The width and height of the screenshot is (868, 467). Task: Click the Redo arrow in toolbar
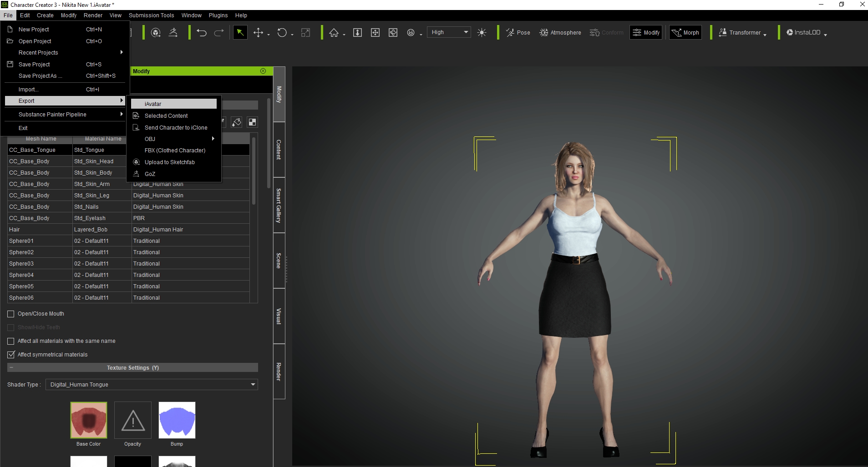[x=219, y=32]
